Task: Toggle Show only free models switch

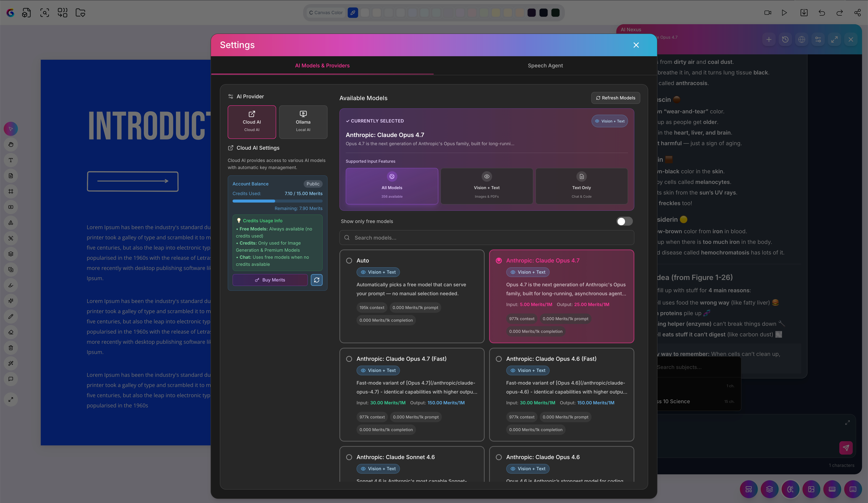Action: tap(624, 221)
